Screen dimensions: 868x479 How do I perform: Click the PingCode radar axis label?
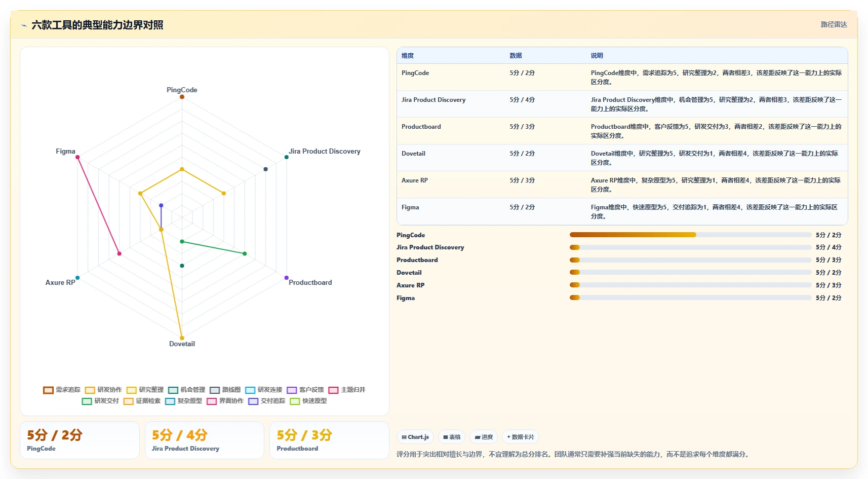[182, 90]
